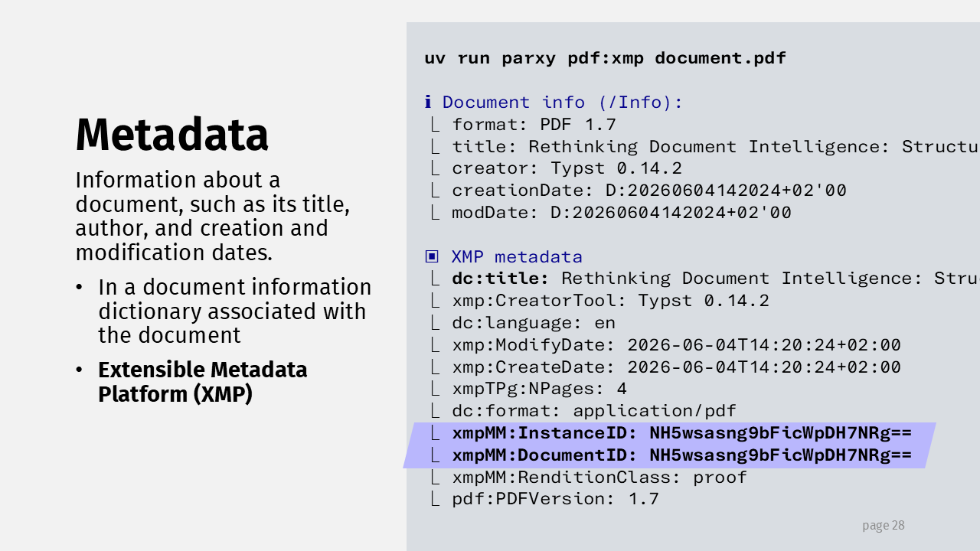
Task: Click the paragraph starting 'Information about a document'
Action: click(x=214, y=216)
